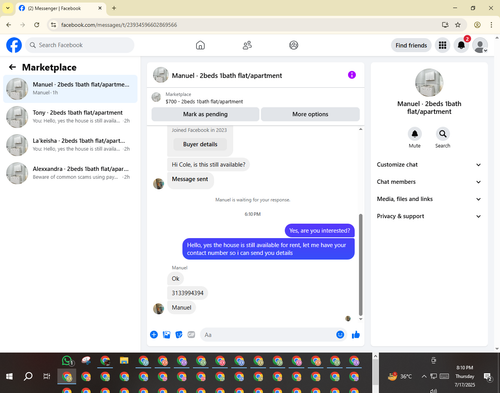The height and width of the screenshot is (393, 500).
Task: Open Manuel conversation in Marketplace list
Action: tap(70, 89)
